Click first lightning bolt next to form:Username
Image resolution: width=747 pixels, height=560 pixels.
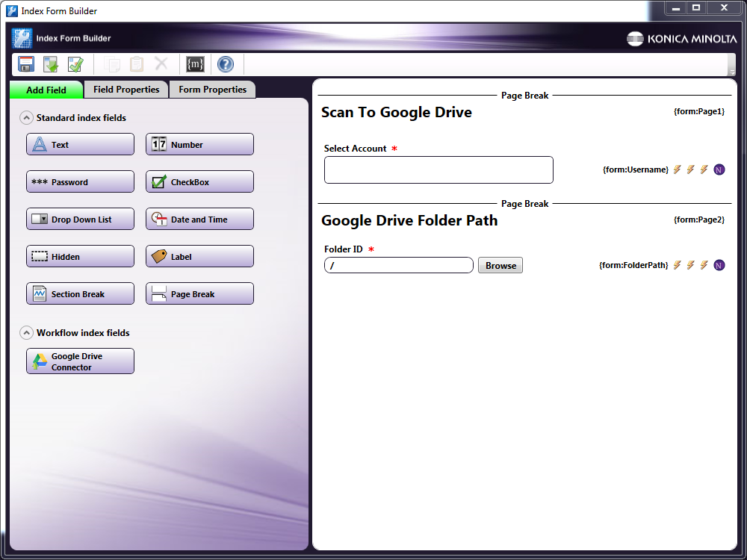click(x=678, y=169)
